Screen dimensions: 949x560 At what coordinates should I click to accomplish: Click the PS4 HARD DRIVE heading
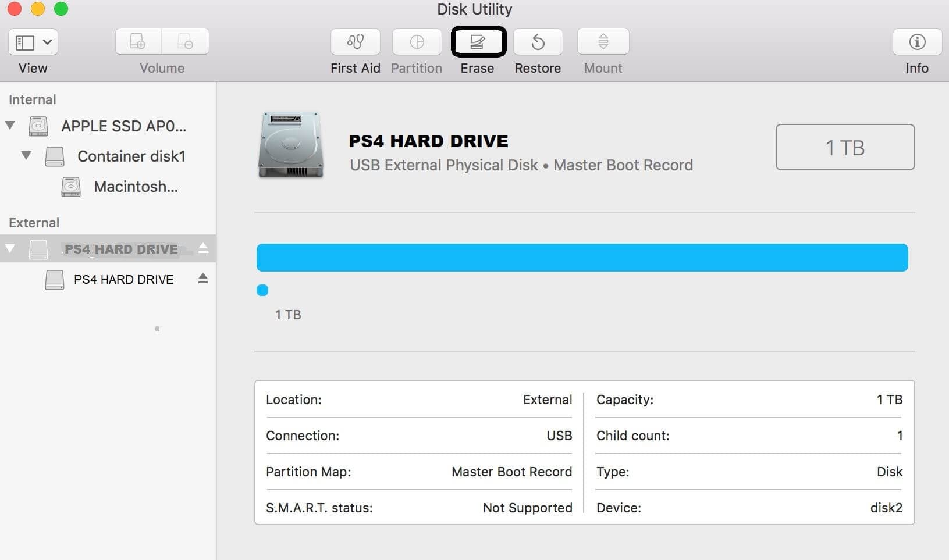[428, 141]
